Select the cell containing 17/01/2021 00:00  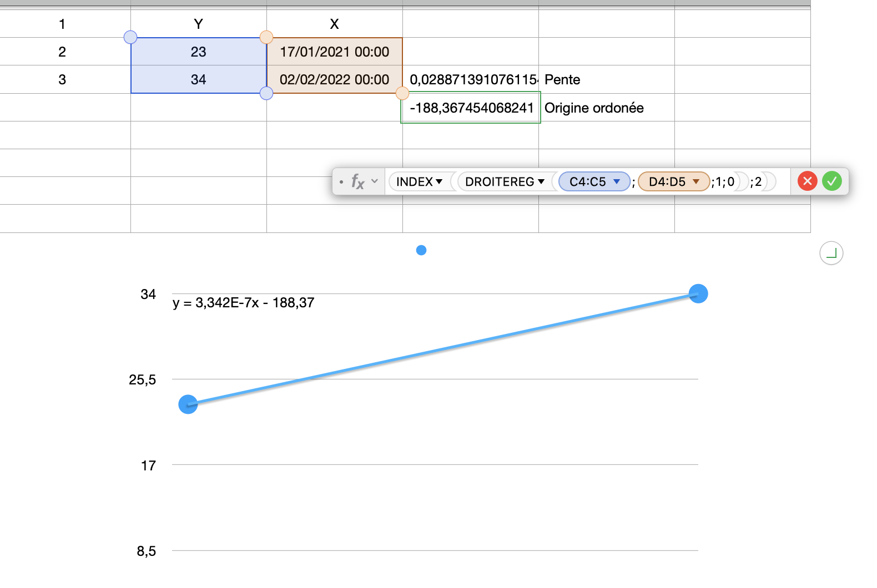[x=334, y=52]
